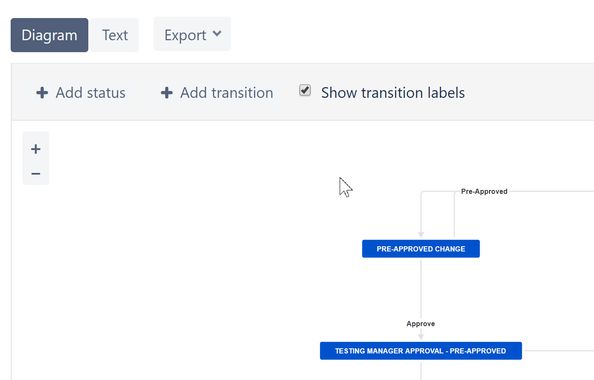Select the Approve transition label
The width and height of the screenshot is (594, 380).
tap(420, 324)
